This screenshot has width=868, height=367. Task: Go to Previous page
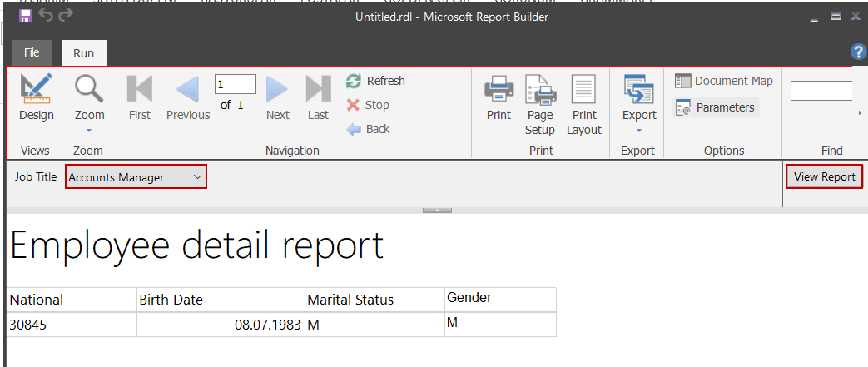(x=188, y=97)
